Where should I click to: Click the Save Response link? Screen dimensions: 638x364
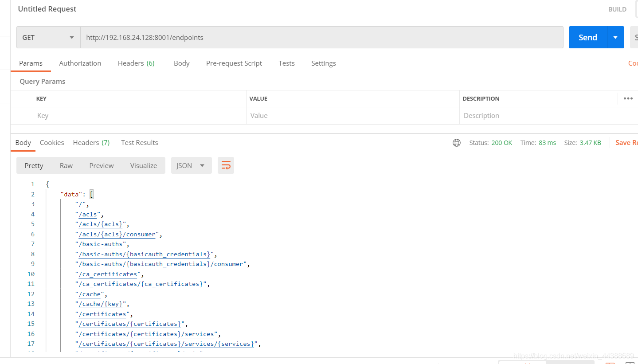pyautogui.click(x=626, y=142)
